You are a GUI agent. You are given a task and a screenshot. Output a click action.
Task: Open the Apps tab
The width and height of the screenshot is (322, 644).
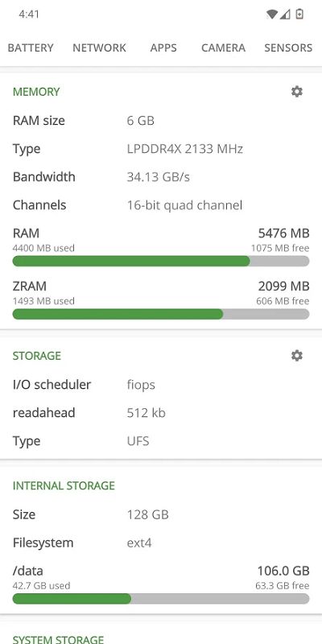(163, 47)
